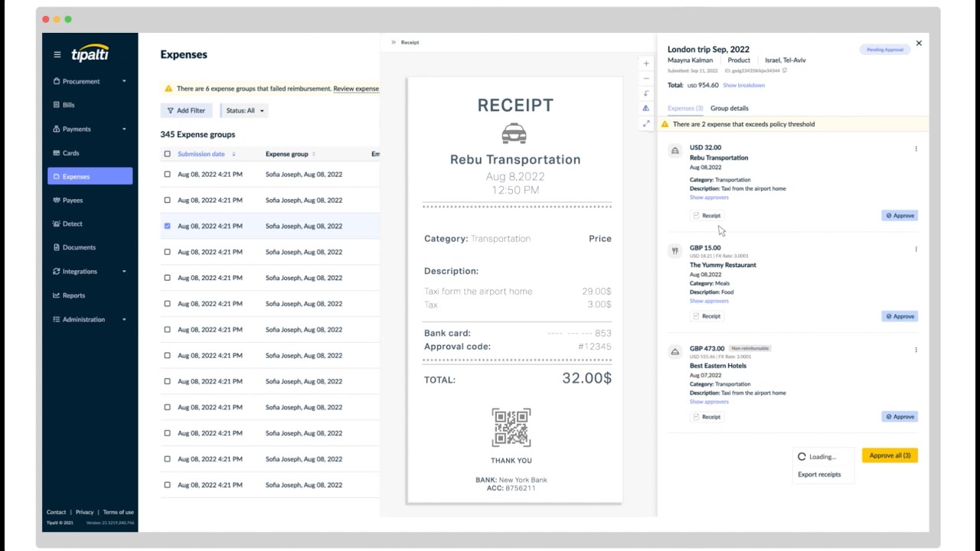Click the car icon for Rebu Transportation expense
Viewport: 980px width, 551px height.
(675, 151)
